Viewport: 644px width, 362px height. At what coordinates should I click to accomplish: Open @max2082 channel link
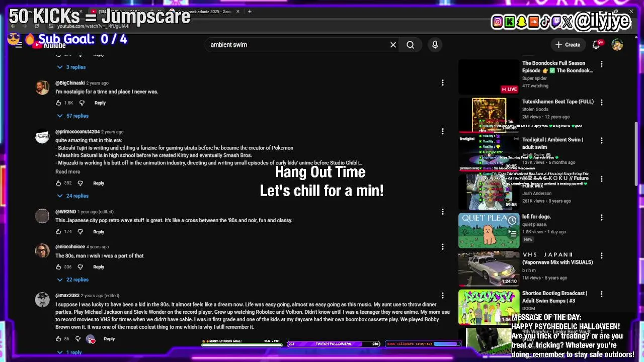click(67, 296)
